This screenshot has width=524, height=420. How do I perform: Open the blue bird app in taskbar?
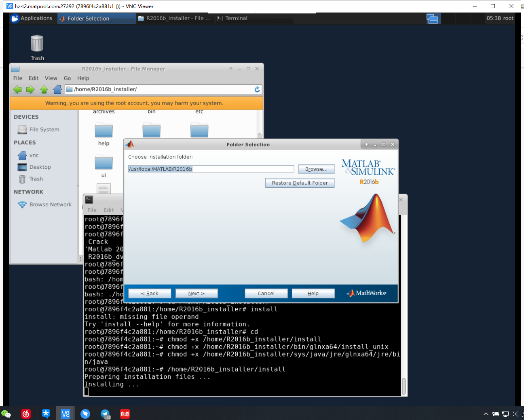[85, 414]
